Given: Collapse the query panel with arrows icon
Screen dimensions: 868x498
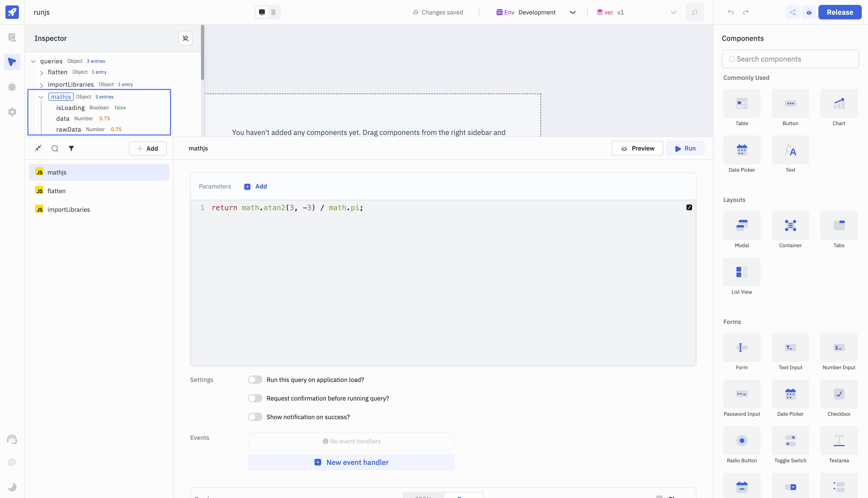Looking at the screenshot, I should 38,148.
